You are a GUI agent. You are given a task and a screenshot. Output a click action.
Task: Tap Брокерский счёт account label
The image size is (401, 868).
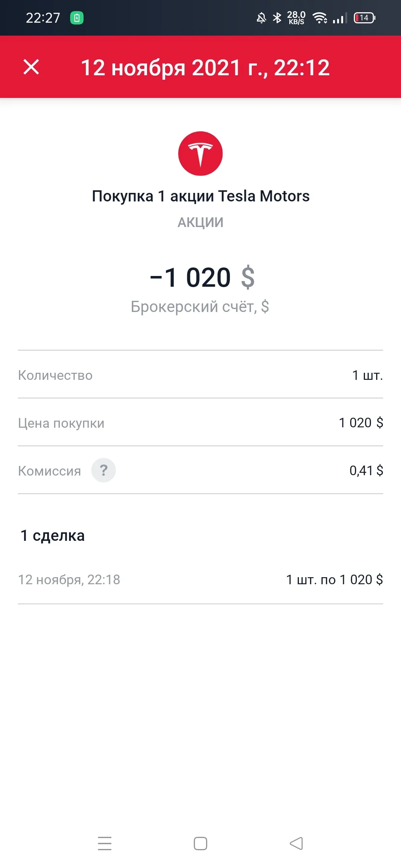[x=200, y=307]
